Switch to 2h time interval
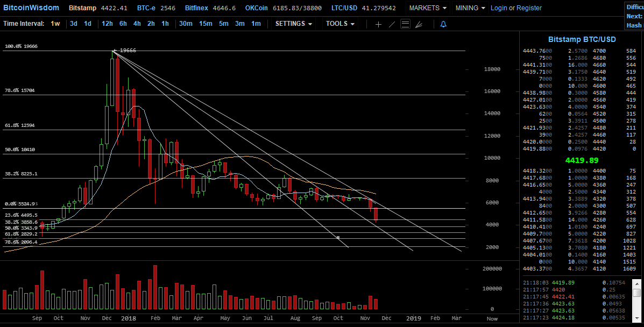This screenshot has height=327, width=644. pos(151,24)
